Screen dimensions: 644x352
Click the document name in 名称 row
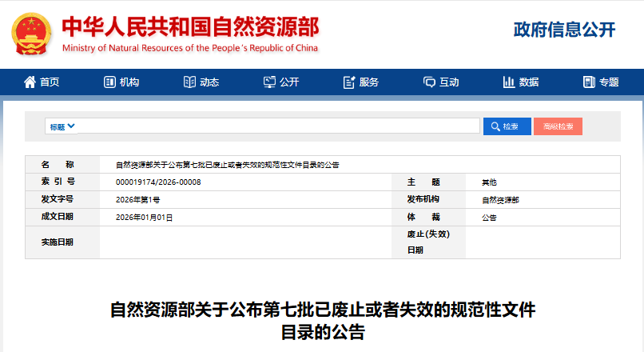coord(228,165)
